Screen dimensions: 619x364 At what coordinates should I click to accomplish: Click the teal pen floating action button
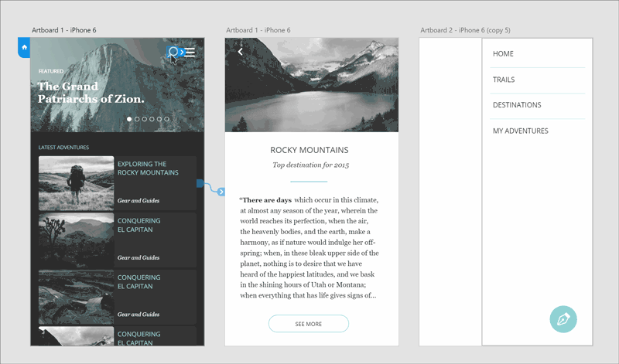[x=563, y=319]
